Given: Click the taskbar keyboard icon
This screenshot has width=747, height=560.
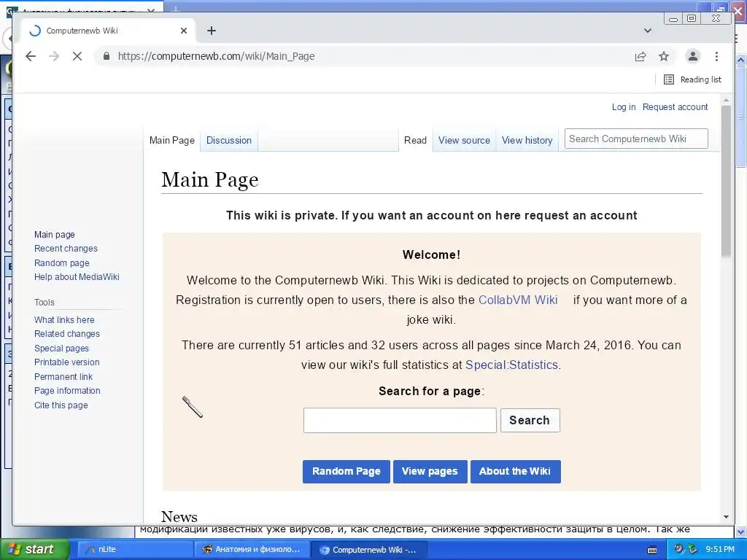Looking at the screenshot, I should click(x=652, y=550).
